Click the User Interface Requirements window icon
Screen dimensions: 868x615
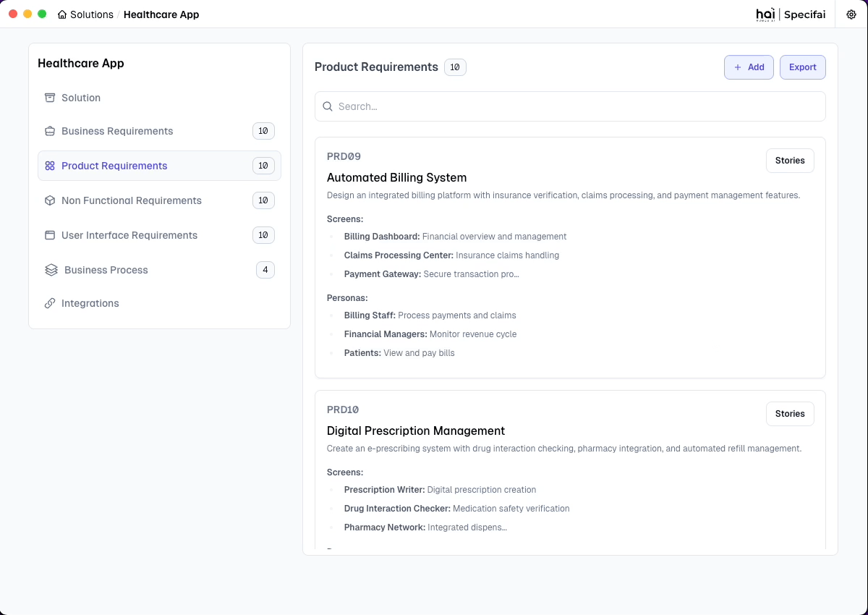tap(50, 235)
